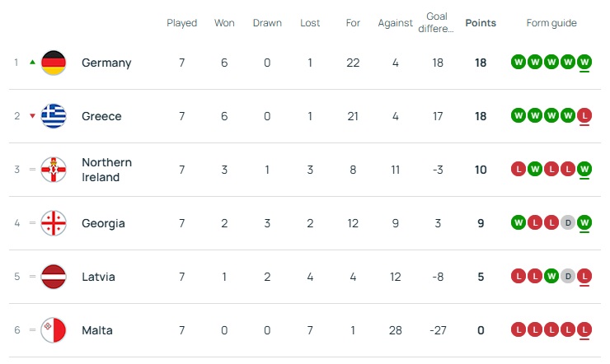The height and width of the screenshot is (364, 610).
Task: Sort table by Points column header
Action: tap(481, 23)
